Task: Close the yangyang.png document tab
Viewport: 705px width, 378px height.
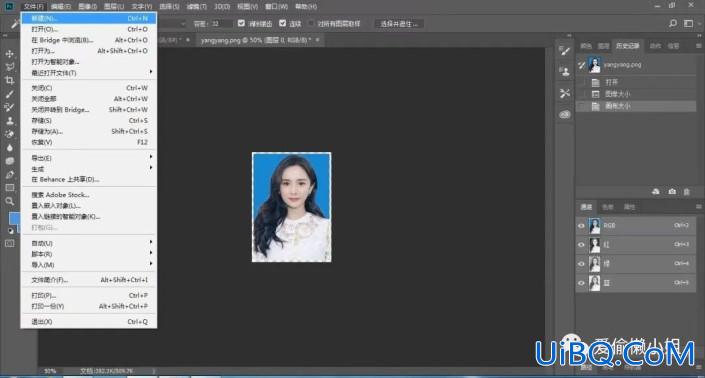Action: (x=317, y=40)
